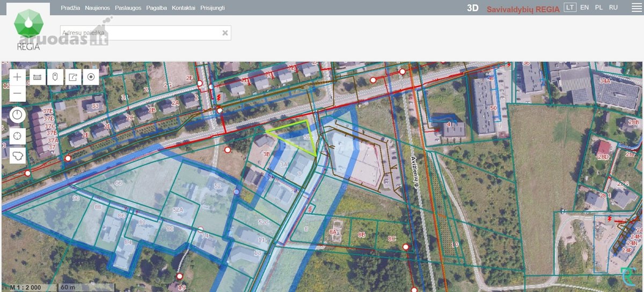644x292 pixels.
Task: Zoom in the map with plus button
Action: (x=18, y=77)
